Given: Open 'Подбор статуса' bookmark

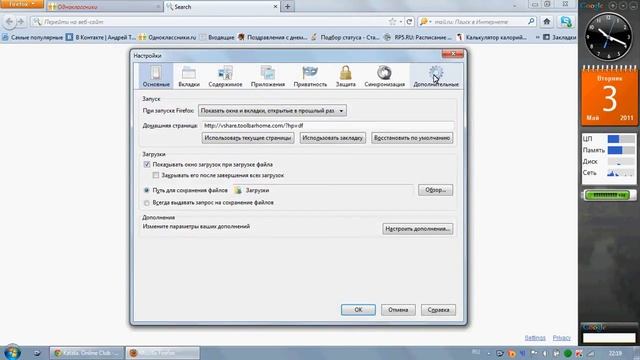Looking at the screenshot, I should [x=345, y=37].
